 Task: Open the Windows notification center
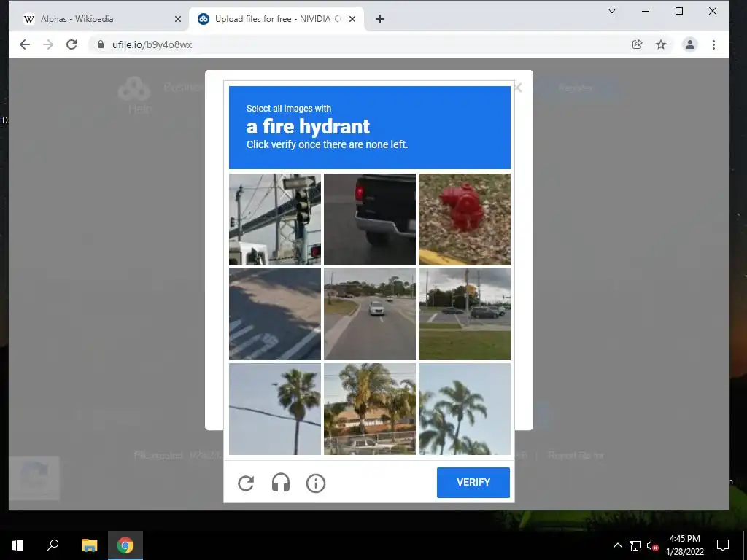(x=723, y=545)
